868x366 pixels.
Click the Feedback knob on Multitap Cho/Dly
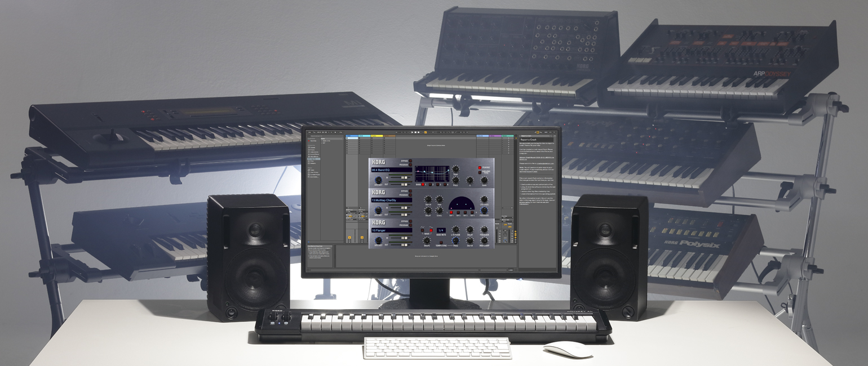[484, 210]
